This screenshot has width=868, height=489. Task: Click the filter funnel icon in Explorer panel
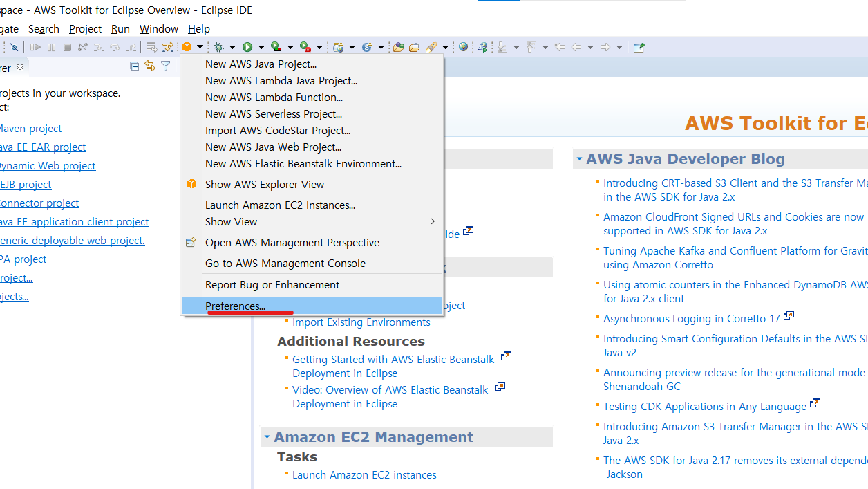pos(166,66)
